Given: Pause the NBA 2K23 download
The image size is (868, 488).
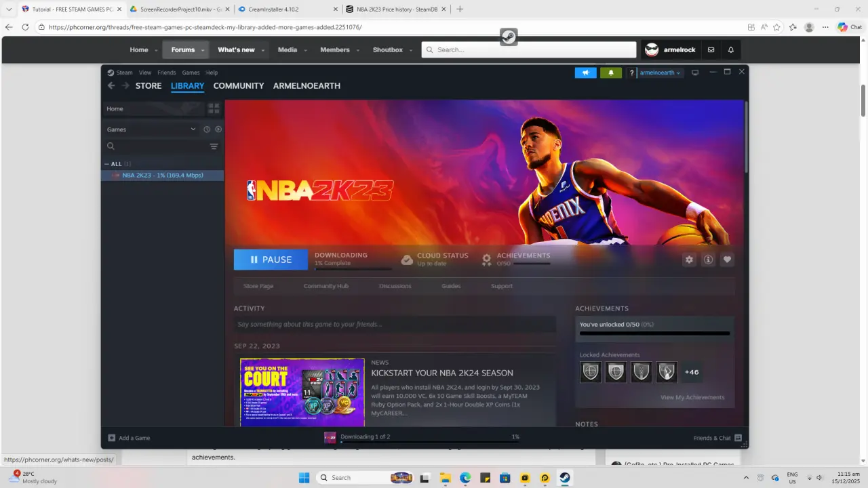Looking at the screenshot, I should [271, 260].
